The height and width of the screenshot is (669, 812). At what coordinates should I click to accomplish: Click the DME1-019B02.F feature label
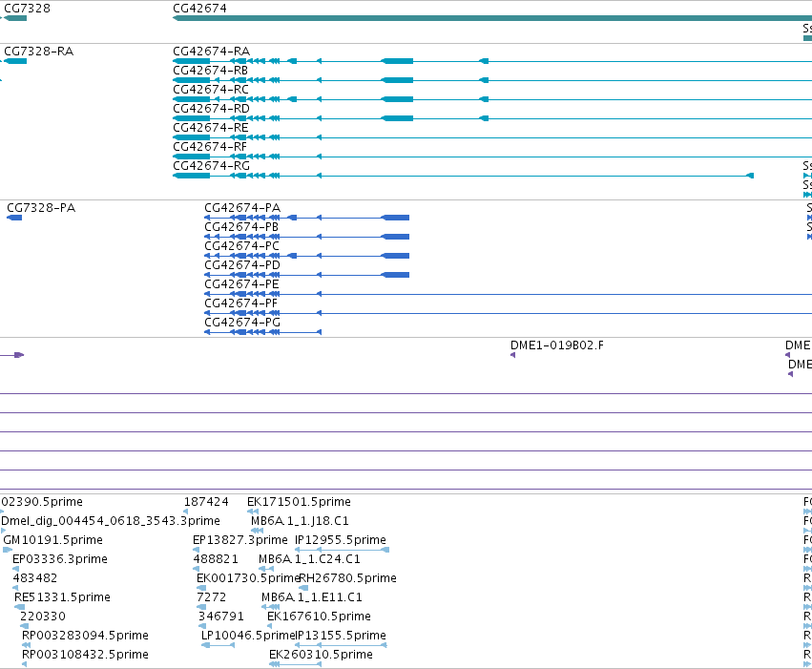pos(557,345)
